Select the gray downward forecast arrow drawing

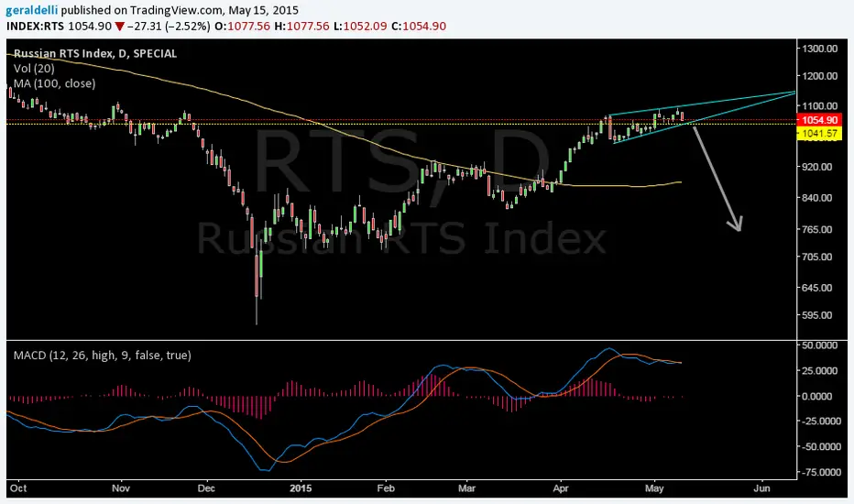coord(717,179)
